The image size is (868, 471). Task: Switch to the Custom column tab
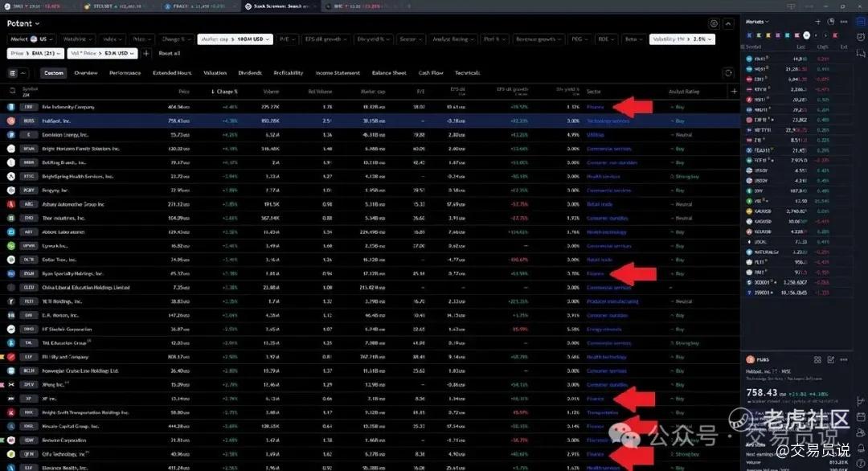pos(54,73)
